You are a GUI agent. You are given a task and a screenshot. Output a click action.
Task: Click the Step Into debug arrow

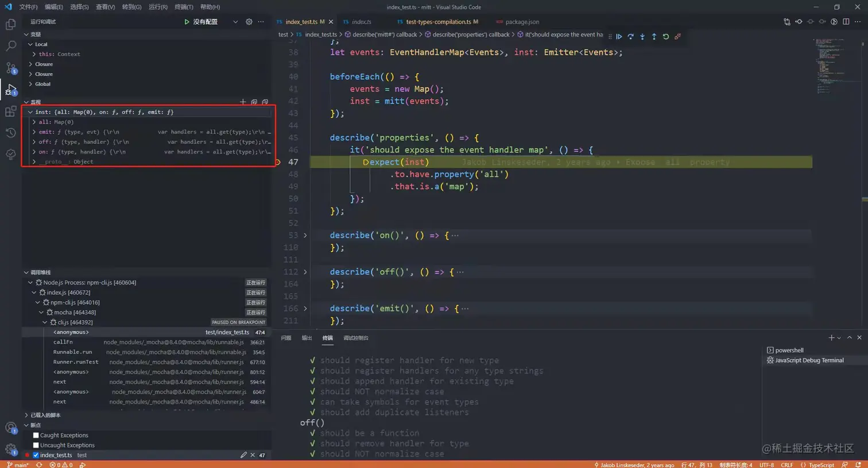(642, 36)
